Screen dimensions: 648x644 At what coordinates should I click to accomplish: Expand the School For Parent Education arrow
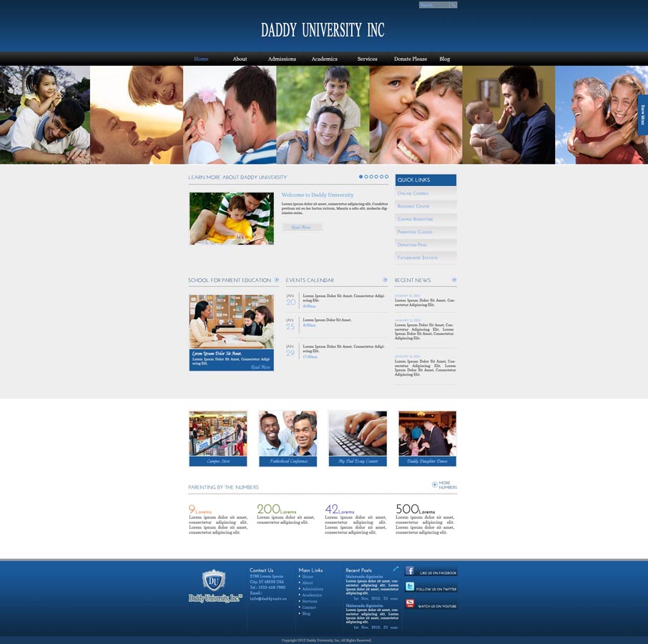(x=277, y=280)
